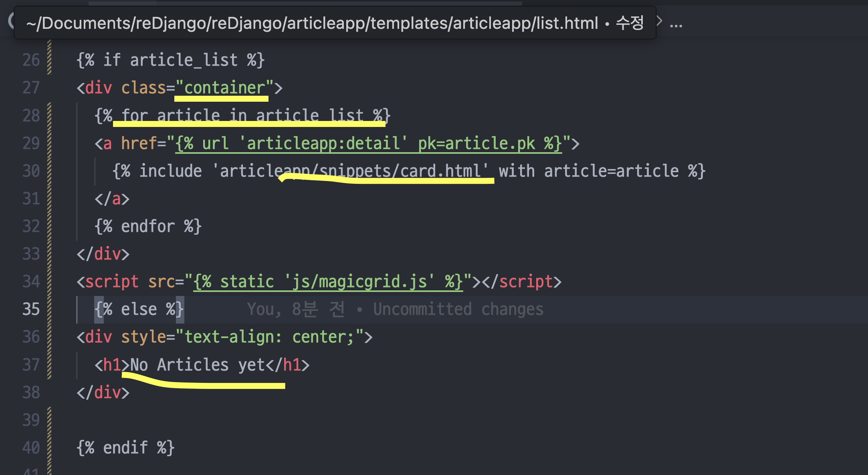Click the '{% endfor %}' tag
Screen dimensions: 868x475
[x=148, y=226]
